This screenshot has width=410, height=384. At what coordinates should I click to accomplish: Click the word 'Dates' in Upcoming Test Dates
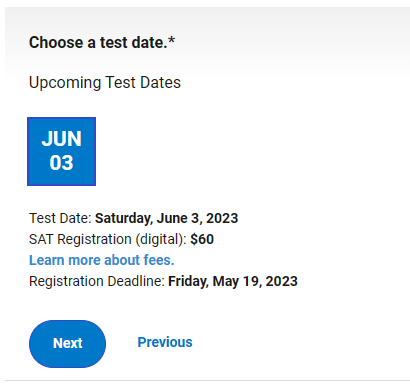(160, 83)
